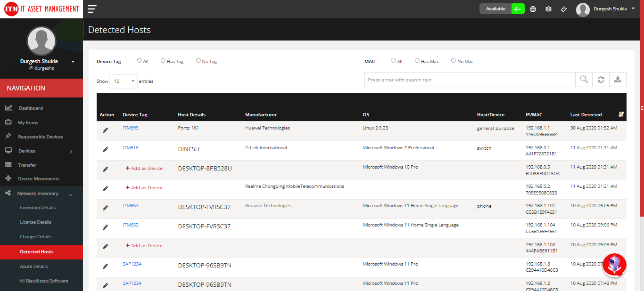Click the search text input field
Screen dimensions: 644x291
point(470,80)
